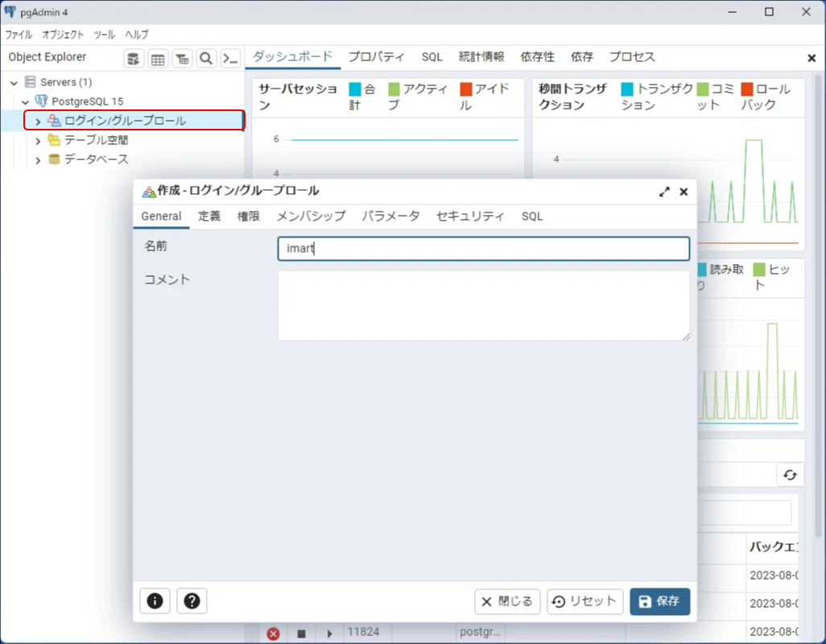
Task: Open the ファイル menu
Action: [x=19, y=35]
